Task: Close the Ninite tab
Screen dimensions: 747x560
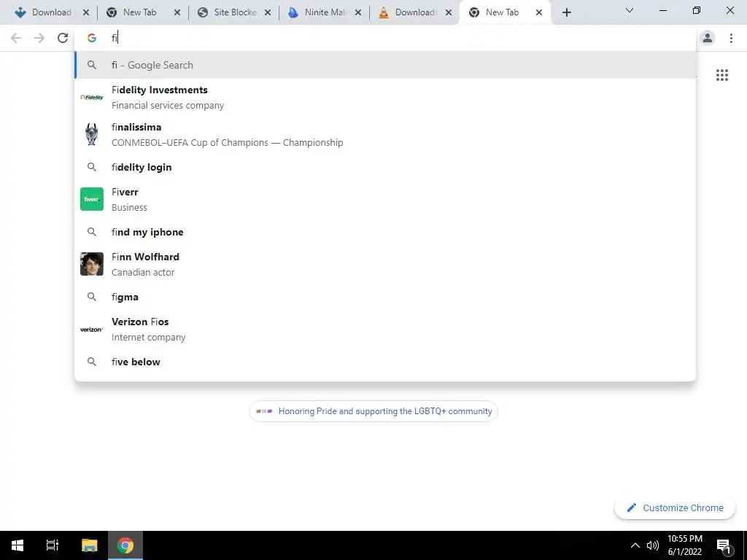Action: pyautogui.click(x=358, y=13)
